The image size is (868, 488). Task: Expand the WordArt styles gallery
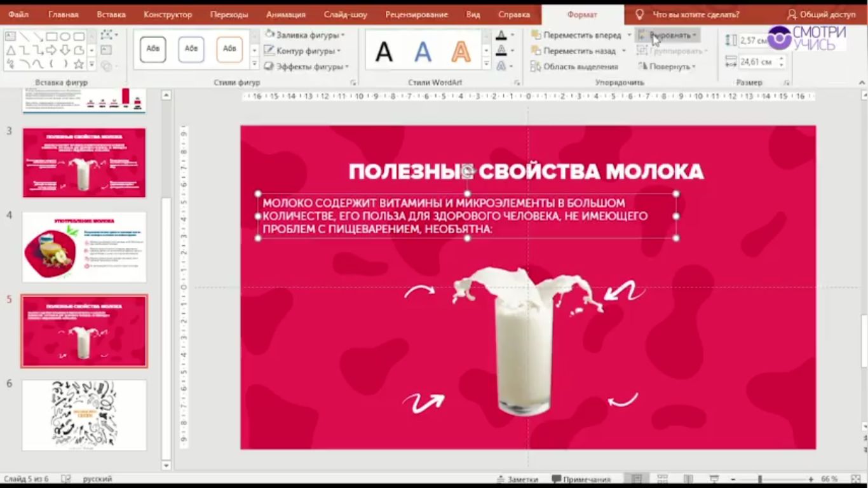(487, 64)
